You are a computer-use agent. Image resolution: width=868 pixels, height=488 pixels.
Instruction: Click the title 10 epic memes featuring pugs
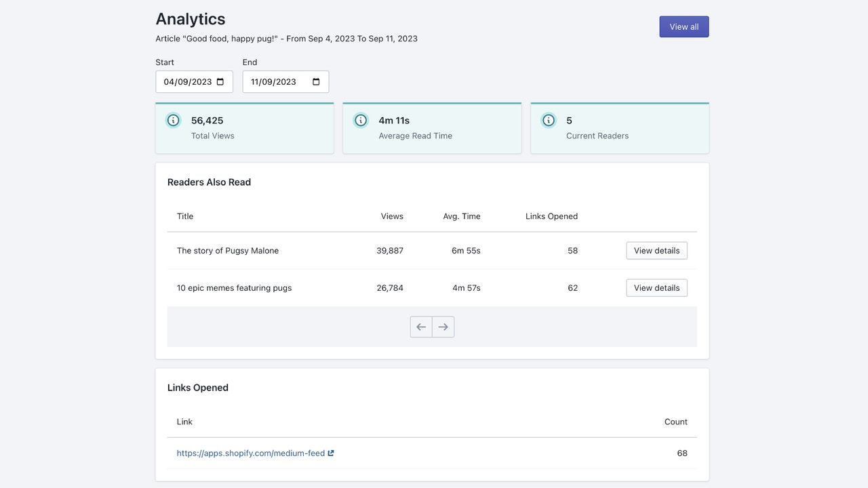234,287
